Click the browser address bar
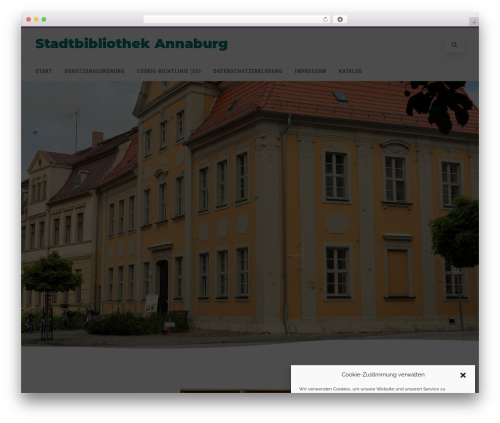The width and height of the screenshot is (500, 423). (237, 20)
